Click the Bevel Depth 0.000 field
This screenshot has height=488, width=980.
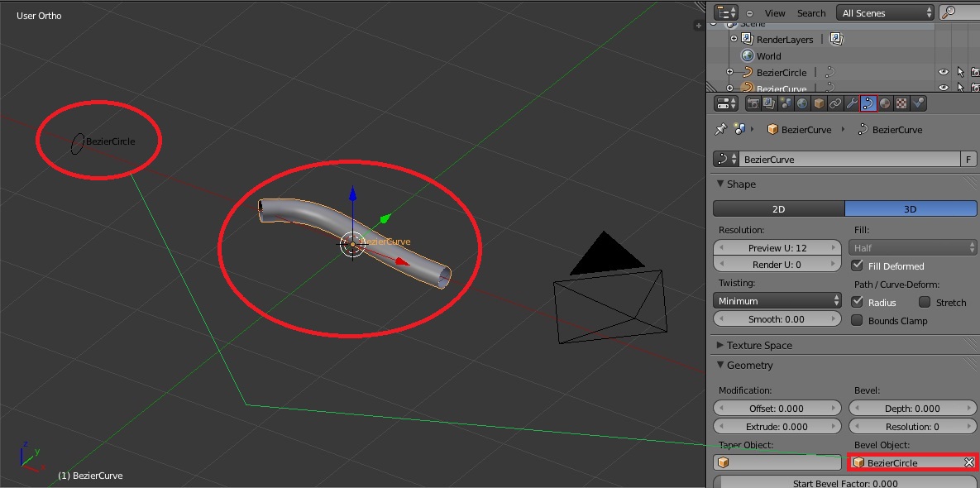click(x=912, y=408)
